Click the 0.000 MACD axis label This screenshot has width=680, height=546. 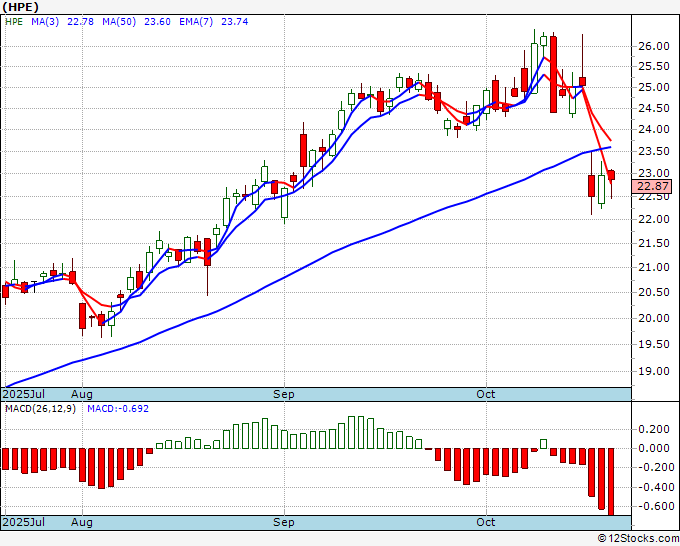[x=654, y=448]
